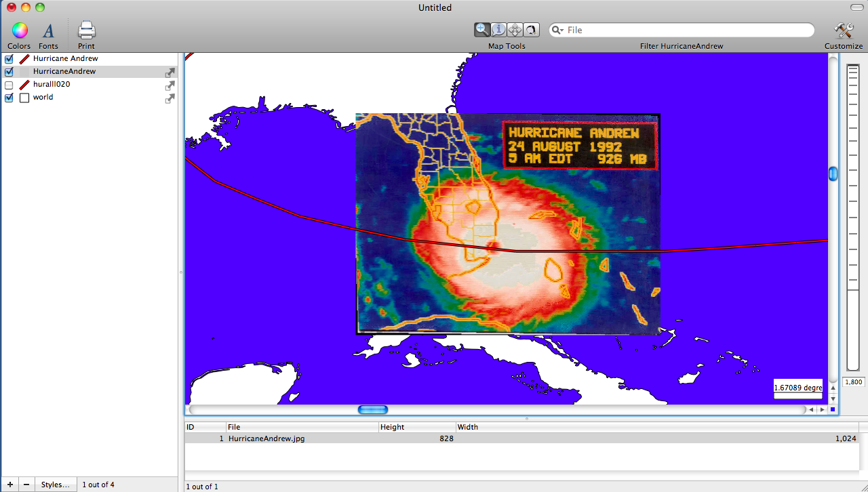
Task: Choose the Pan map tool
Action: (x=515, y=29)
